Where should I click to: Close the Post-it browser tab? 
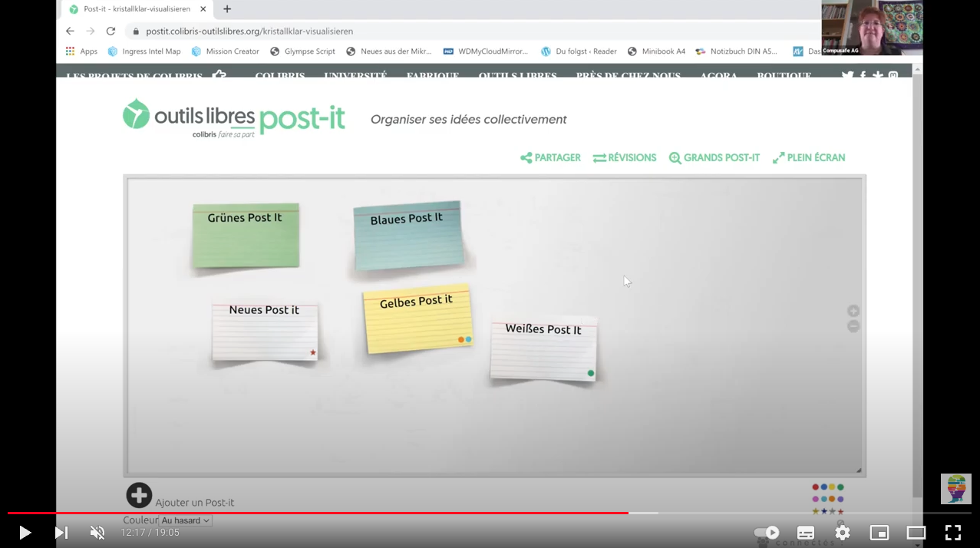(x=203, y=9)
